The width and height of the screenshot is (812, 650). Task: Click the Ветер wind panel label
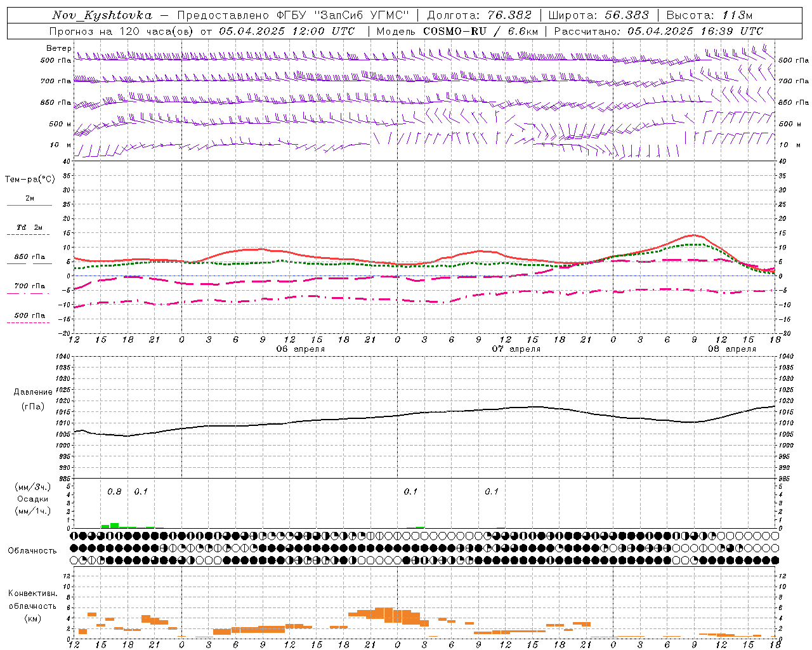point(59,48)
